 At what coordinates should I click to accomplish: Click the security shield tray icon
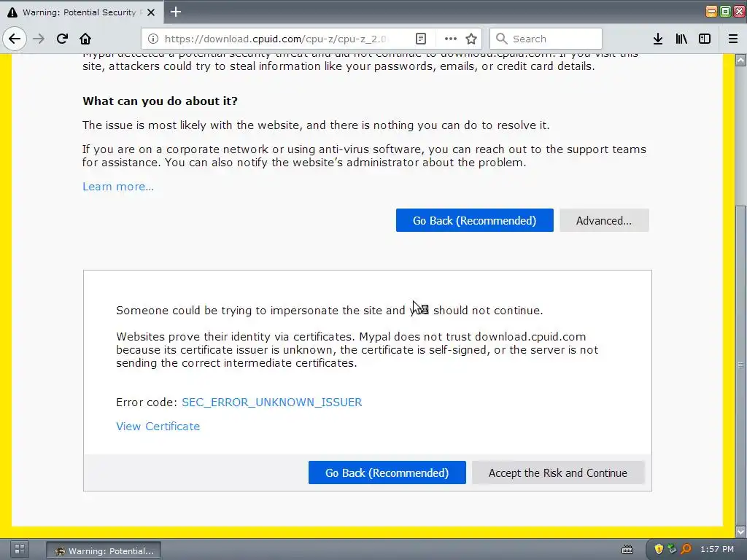coord(659,549)
